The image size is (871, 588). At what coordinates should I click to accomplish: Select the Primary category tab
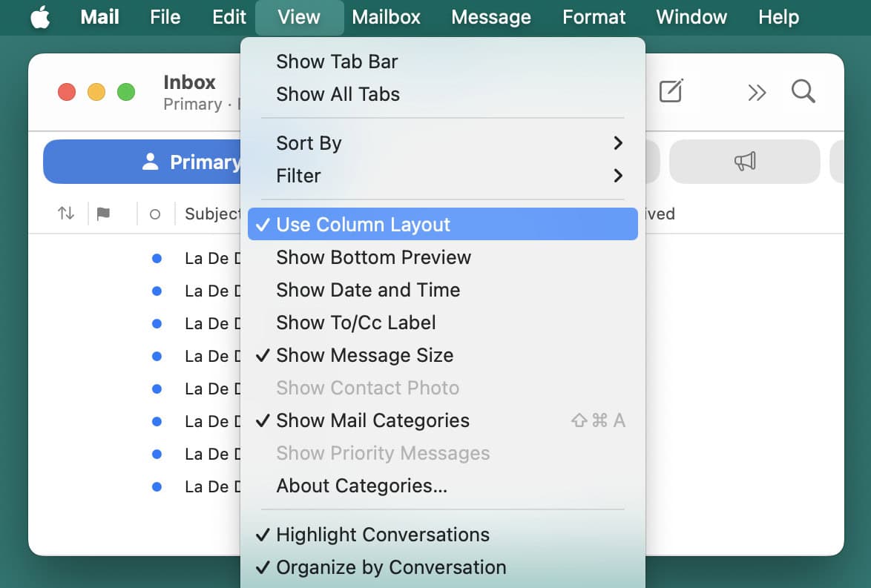tap(142, 162)
